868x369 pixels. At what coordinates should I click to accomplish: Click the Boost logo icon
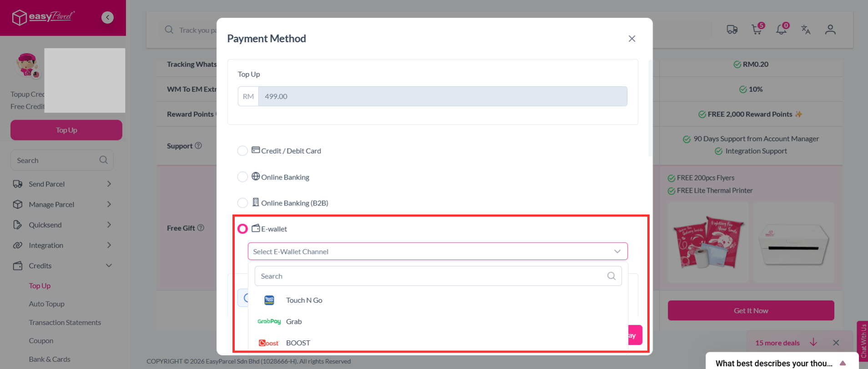click(x=269, y=343)
